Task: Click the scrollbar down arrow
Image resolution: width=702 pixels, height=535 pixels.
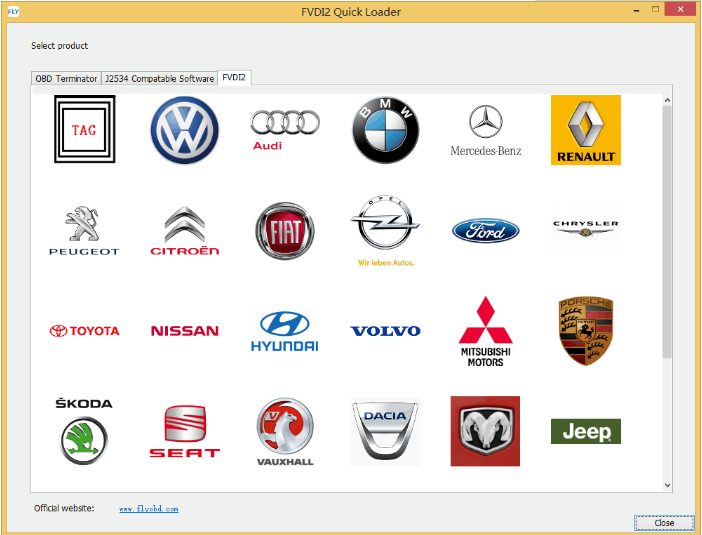Action: [668, 485]
